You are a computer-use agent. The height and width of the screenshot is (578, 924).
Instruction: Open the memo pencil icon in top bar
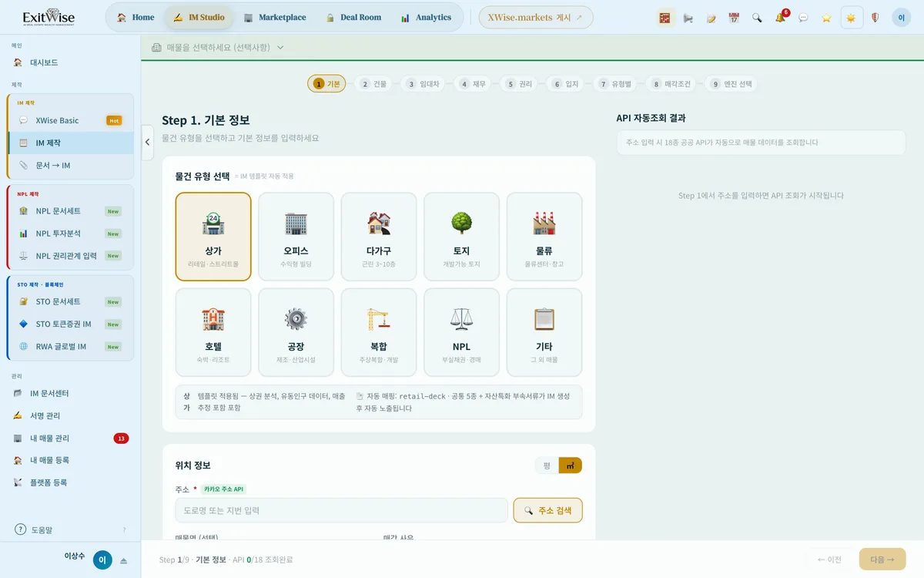(711, 17)
